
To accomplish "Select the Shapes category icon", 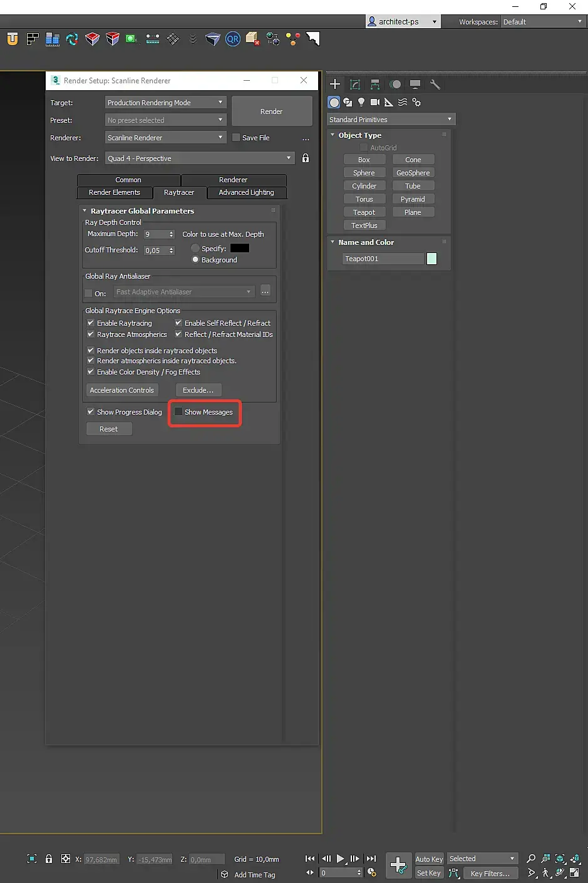I will (348, 102).
